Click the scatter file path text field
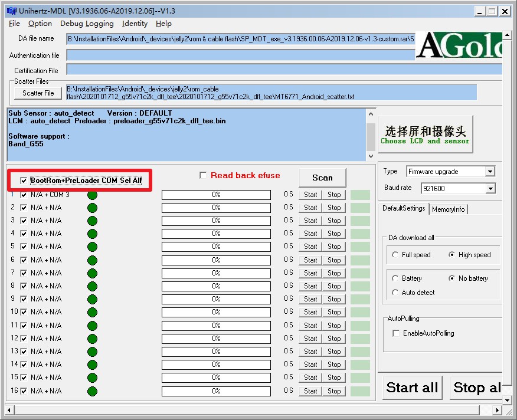Viewport: 517px width, 420px height. [271, 93]
